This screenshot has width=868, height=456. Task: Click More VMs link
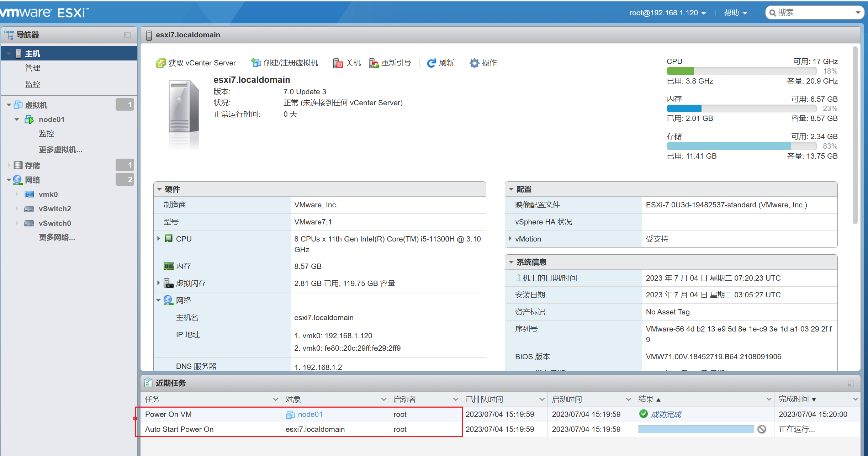60,150
